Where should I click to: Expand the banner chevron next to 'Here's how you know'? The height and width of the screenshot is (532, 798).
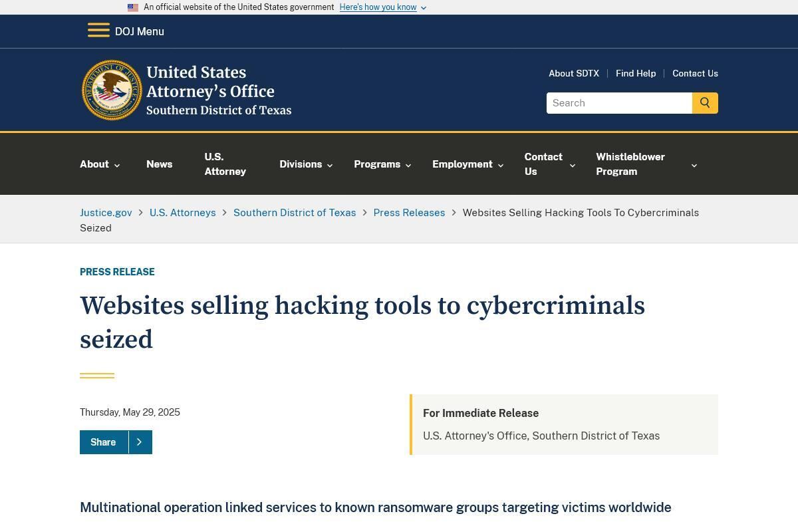coord(424,8)
